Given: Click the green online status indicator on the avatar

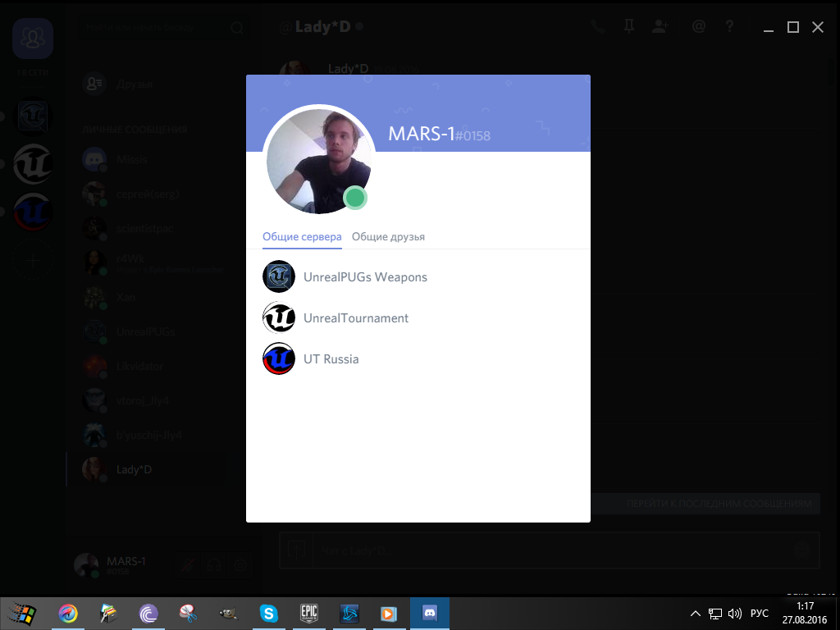Looking at the screenshot, I should (x=354, y=198).
